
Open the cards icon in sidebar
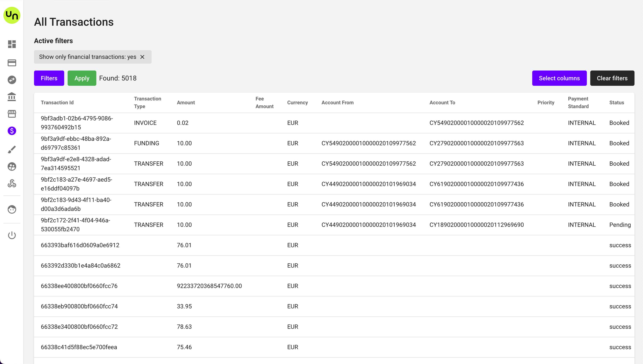(12, 62)
